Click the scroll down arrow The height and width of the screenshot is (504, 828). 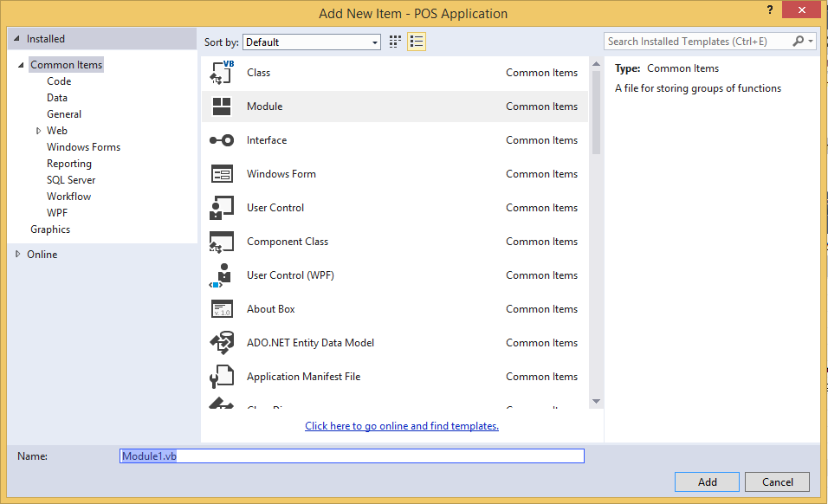[x=596, y=402]
